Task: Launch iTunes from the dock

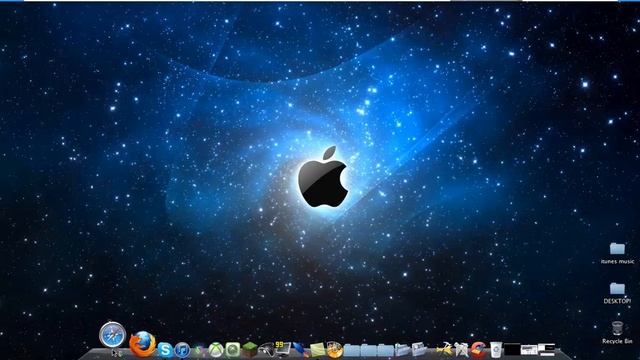Action: click(182, 350)
